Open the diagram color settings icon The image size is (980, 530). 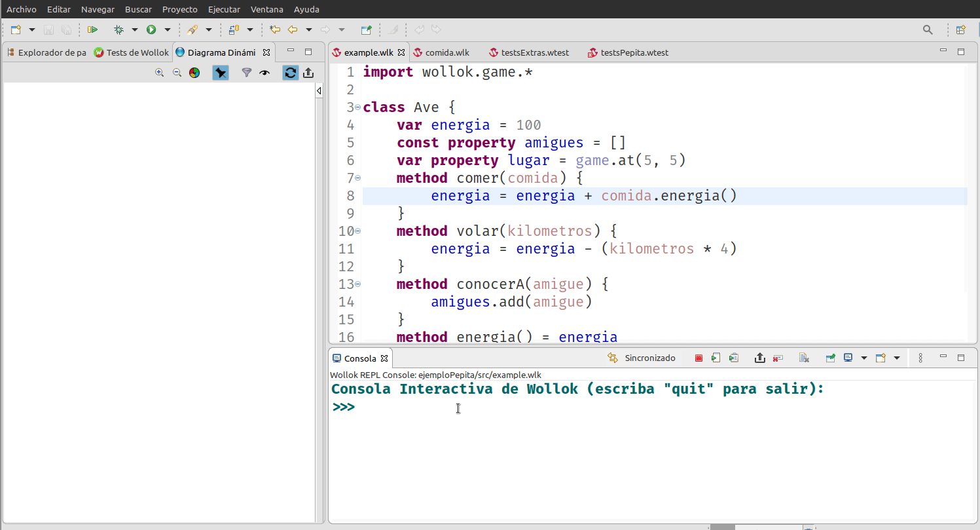[194, 73]
